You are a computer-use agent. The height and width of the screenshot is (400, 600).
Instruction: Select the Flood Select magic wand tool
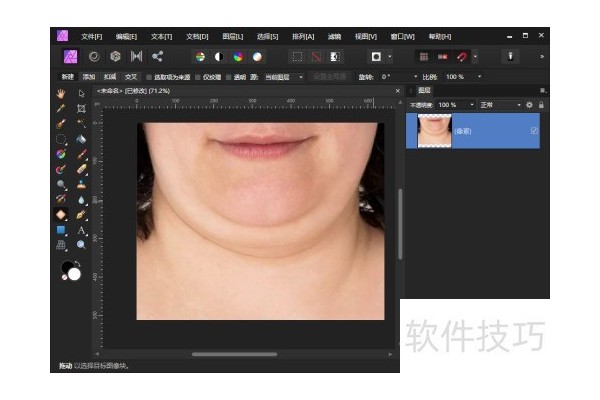pos(81,123)
